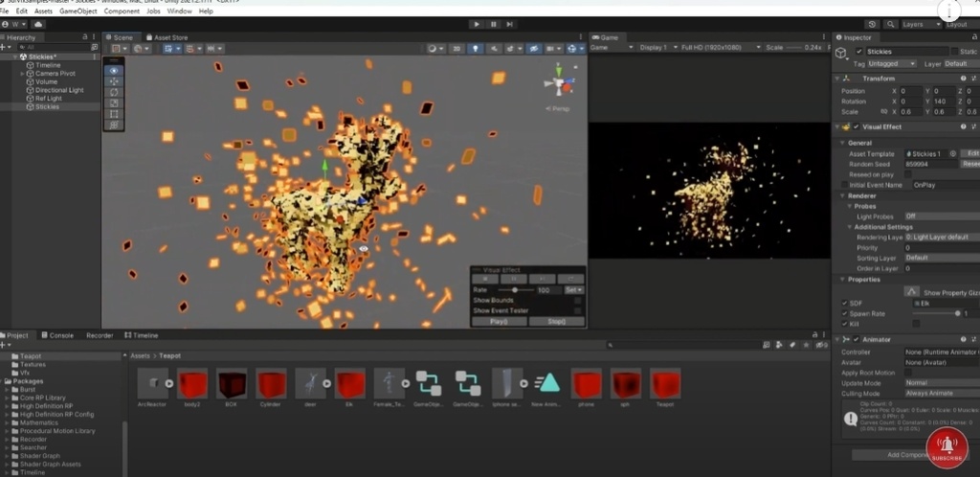Toggle scene audio icon
This screenshot has width=980, height=477.
495,49
